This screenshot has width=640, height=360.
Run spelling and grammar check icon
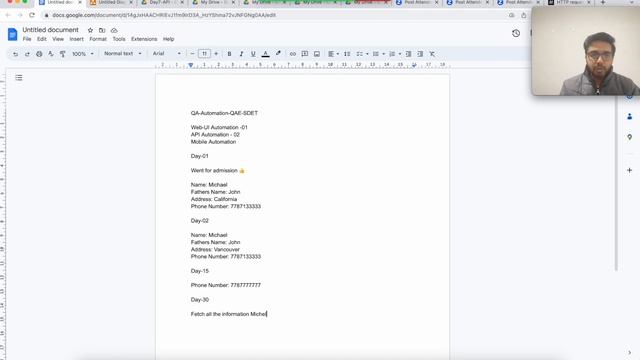coord(51,54)
